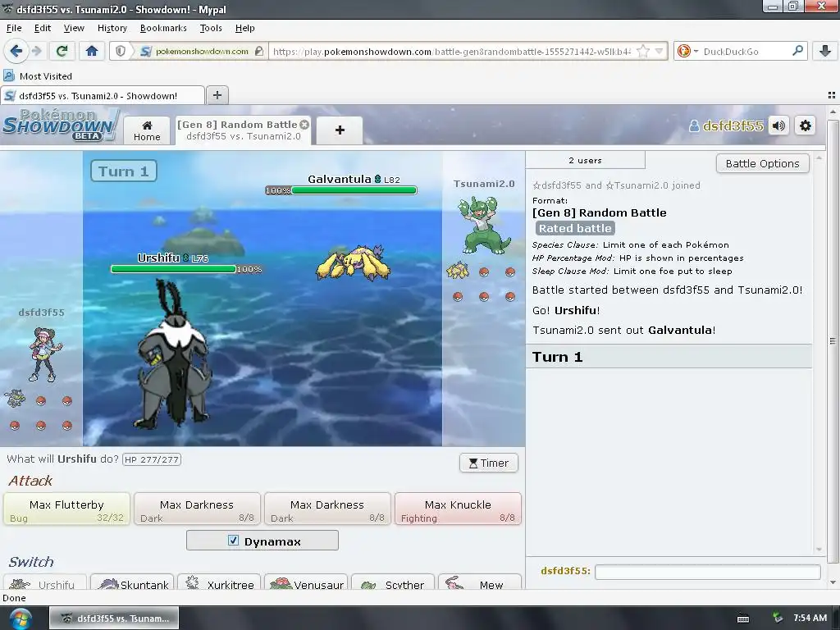Open the View menu

click(x=74, y=28)
